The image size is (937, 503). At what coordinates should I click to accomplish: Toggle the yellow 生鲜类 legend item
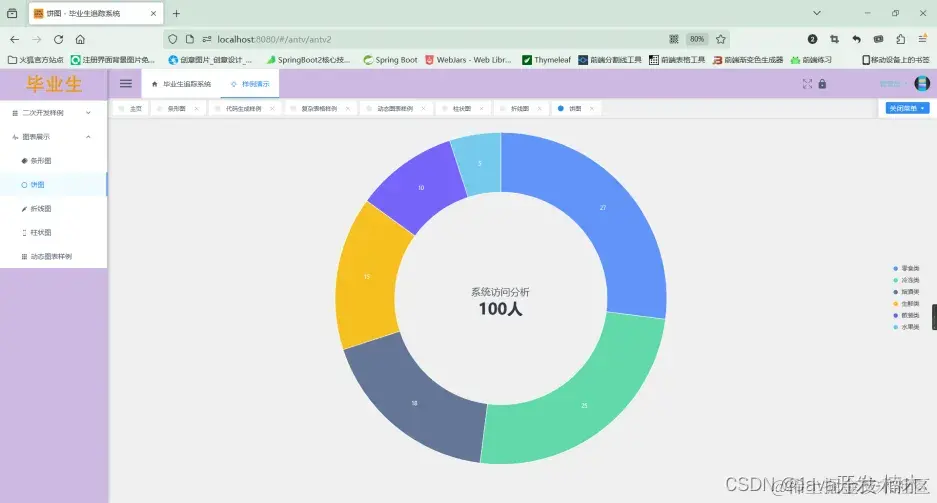click(x=906, y=303)
